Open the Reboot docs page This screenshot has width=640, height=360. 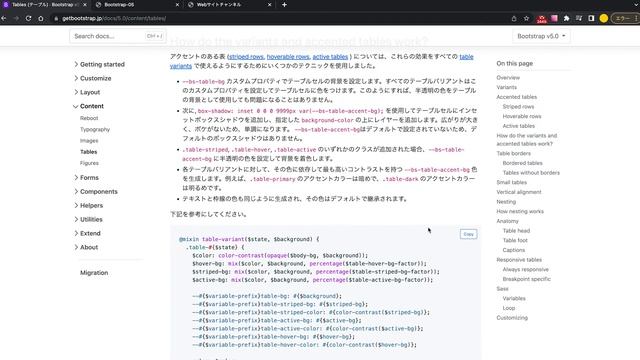pyautogui.click(x=89, y=118)
